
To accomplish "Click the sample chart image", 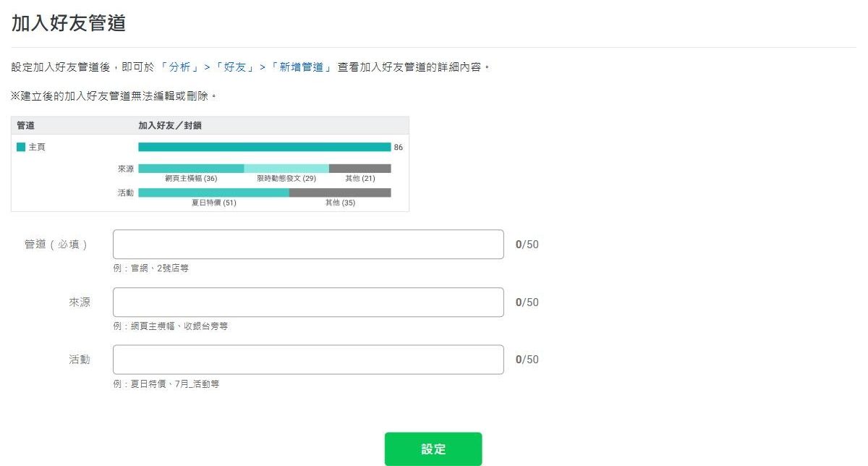I will pos(210,164).
